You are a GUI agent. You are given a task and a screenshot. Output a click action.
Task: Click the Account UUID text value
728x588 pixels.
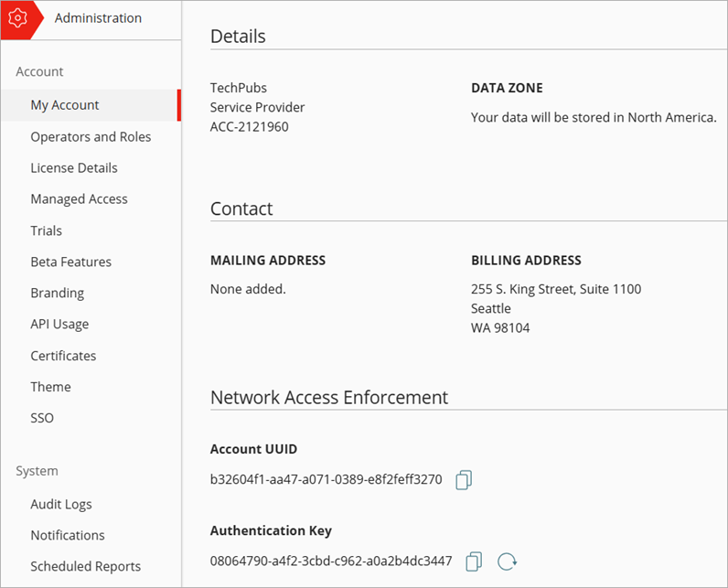click(327, 479)
